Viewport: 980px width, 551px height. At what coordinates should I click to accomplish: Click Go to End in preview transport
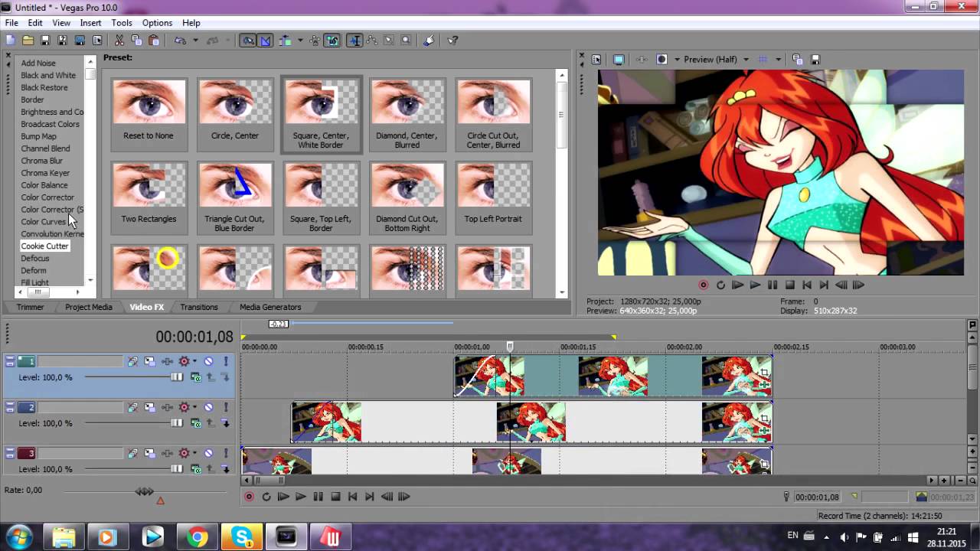tap(824, 285)
